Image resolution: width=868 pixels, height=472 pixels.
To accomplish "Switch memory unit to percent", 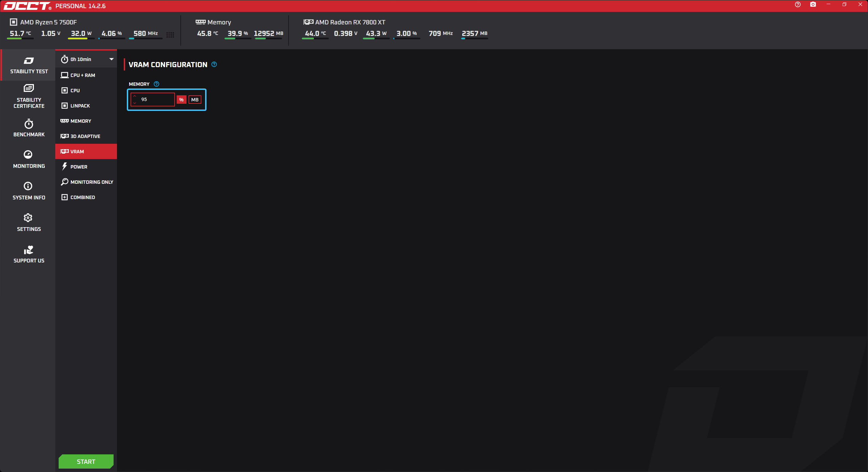I will [x=181, y=100].
